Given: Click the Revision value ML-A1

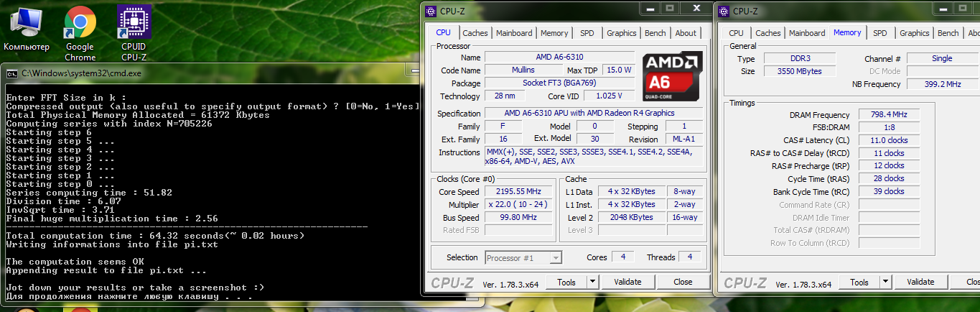Looking at the screenshot, I should click(x=683, y=139).
